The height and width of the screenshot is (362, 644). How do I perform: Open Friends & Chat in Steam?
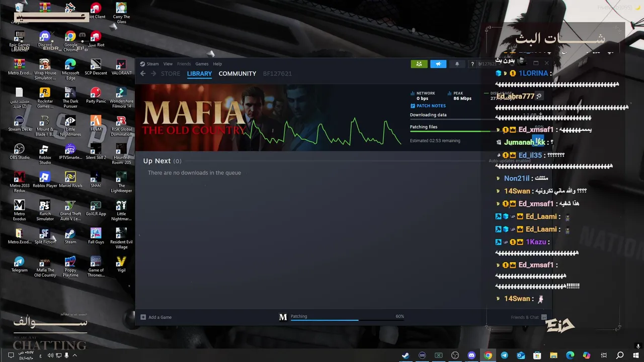529,317
